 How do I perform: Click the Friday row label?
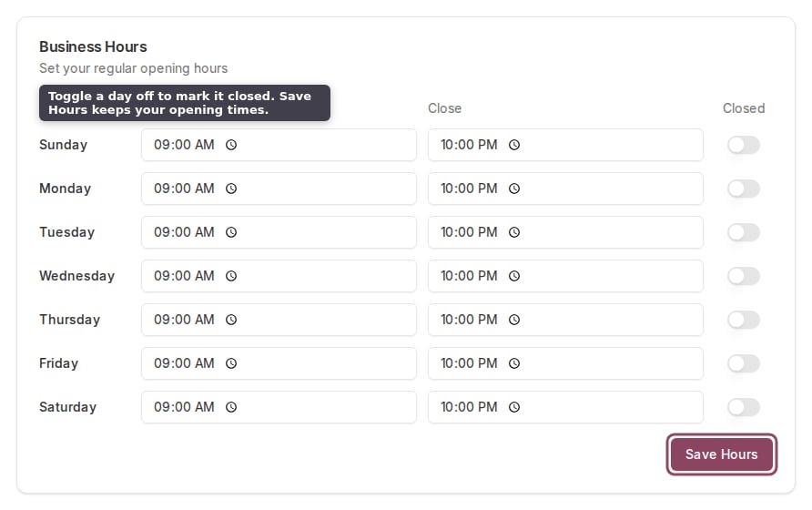pyautogui.click(x=58, y=363)
